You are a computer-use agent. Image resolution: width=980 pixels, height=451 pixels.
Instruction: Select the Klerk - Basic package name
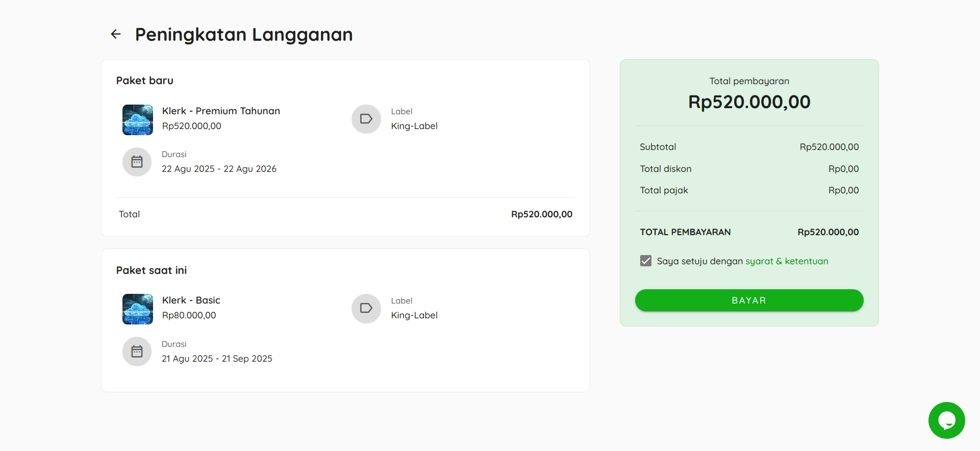click(x=191, y=300)
